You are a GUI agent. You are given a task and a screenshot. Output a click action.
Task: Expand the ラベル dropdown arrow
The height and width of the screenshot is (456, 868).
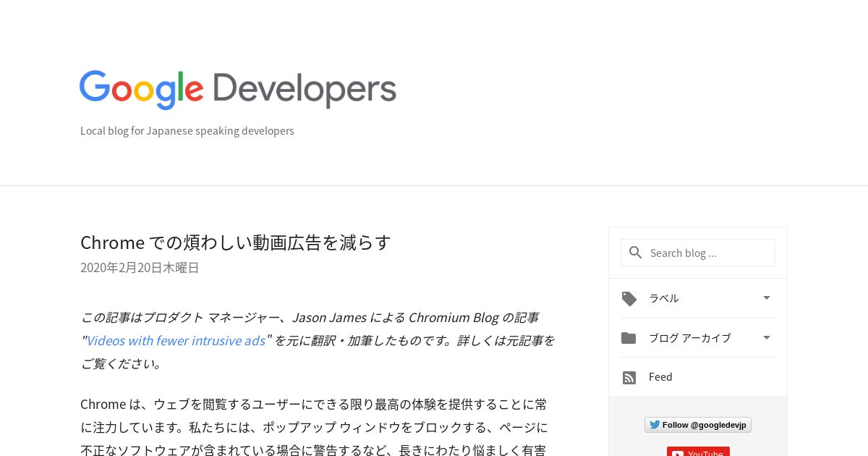(767, 297)
